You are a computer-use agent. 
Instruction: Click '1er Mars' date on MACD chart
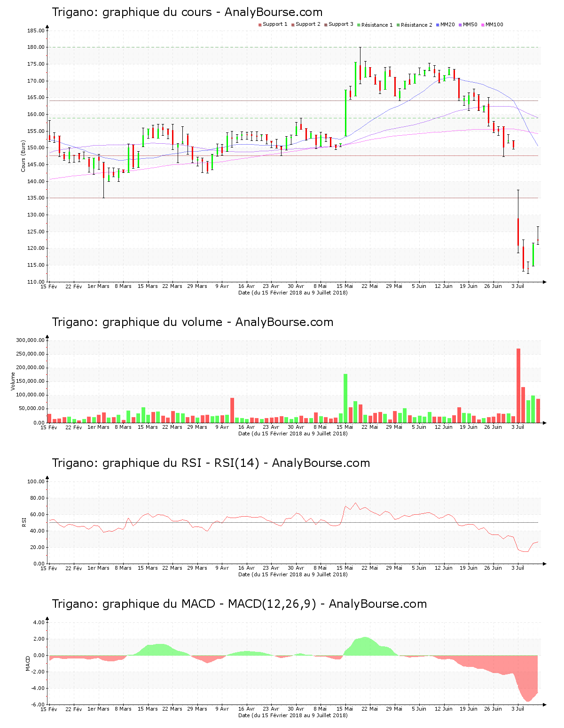coord(98,709)
